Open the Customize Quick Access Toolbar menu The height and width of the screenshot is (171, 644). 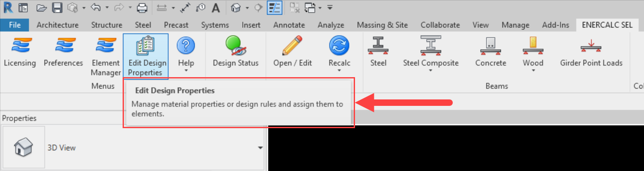click(x=329, y=8)
